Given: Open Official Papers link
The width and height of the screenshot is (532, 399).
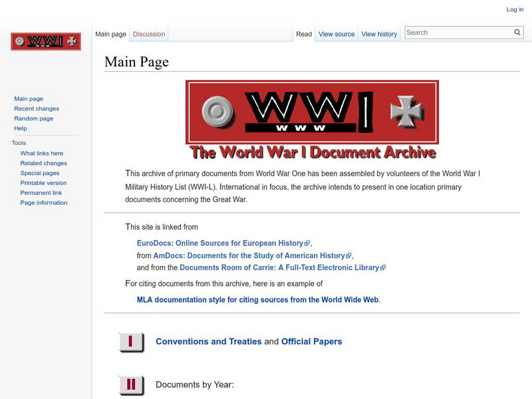Looking at the screenshot, I should (311, 342).
